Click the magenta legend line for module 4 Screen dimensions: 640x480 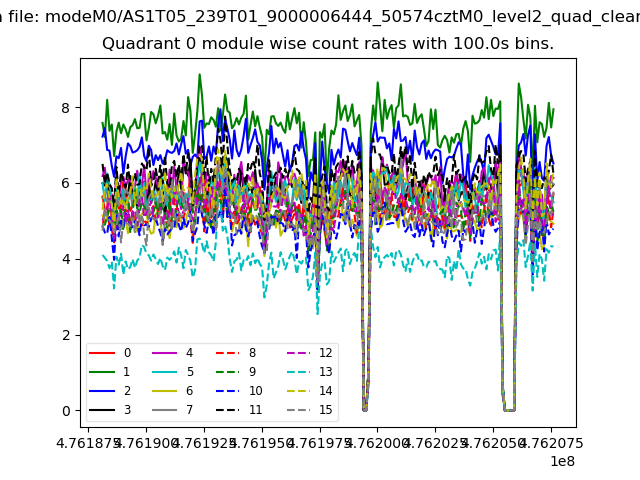[164, 353]
